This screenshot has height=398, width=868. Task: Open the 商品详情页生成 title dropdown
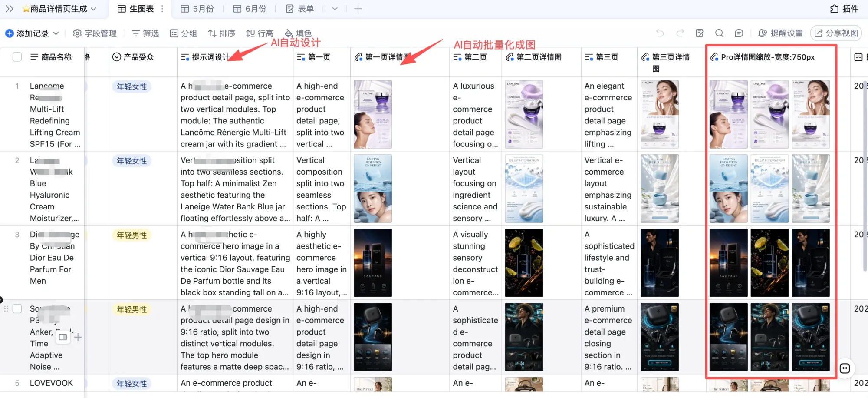point(59,9)
